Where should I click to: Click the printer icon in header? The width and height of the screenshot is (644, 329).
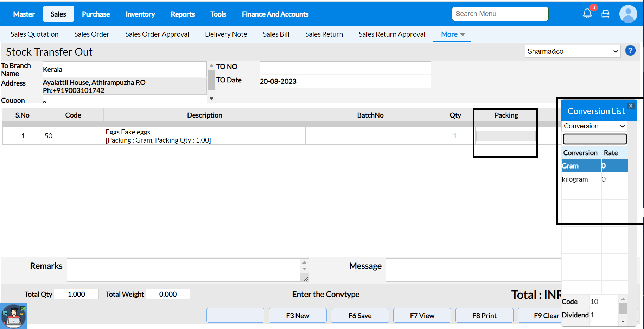[606, 14]
